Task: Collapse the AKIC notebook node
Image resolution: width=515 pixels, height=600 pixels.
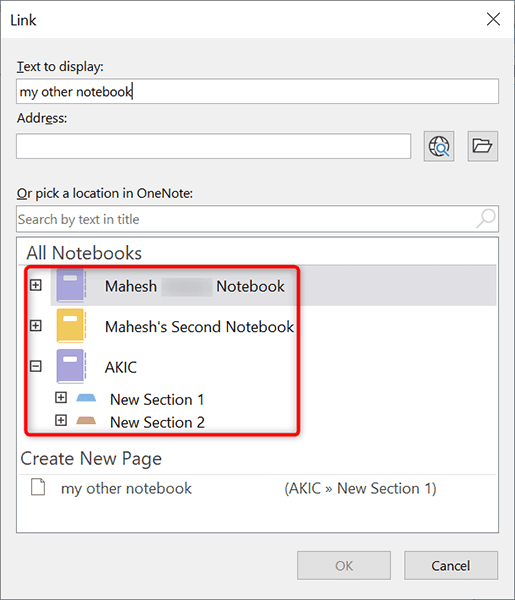Action: (36, 366)
